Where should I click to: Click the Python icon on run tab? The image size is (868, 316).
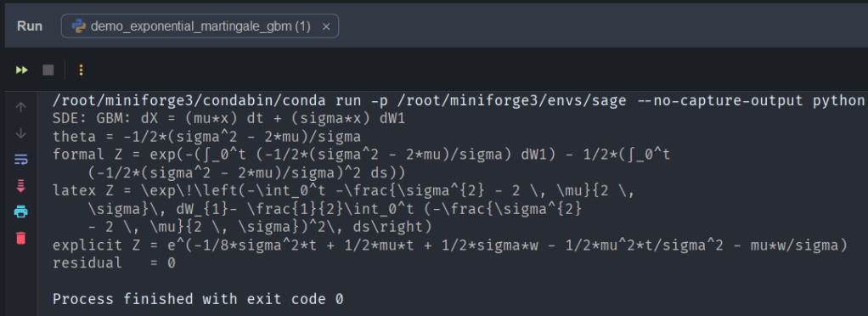point(78,26)
